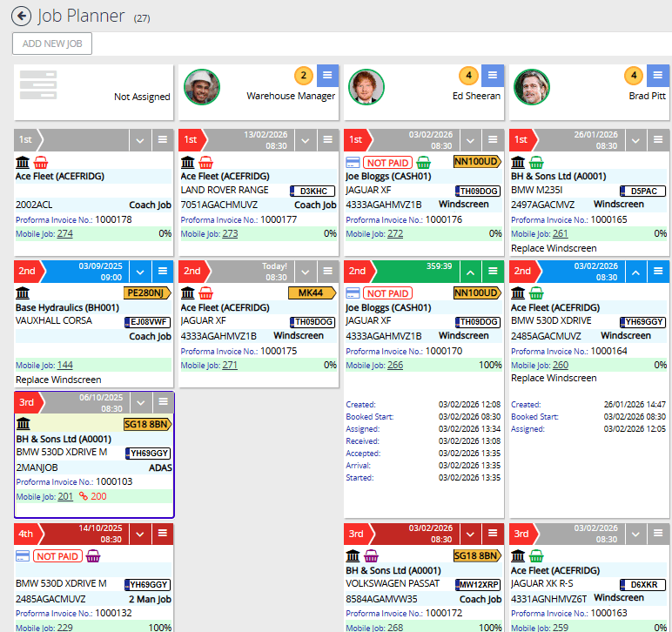Click NN100UD tag on job 272

click(x=477, y=162)
